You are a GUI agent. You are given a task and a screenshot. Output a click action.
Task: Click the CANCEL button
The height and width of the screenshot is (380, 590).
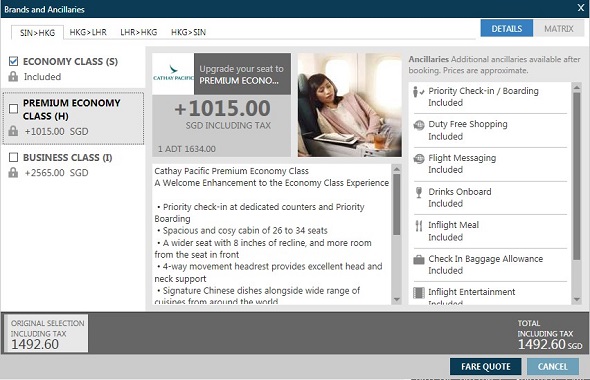[x=552, y=366]
